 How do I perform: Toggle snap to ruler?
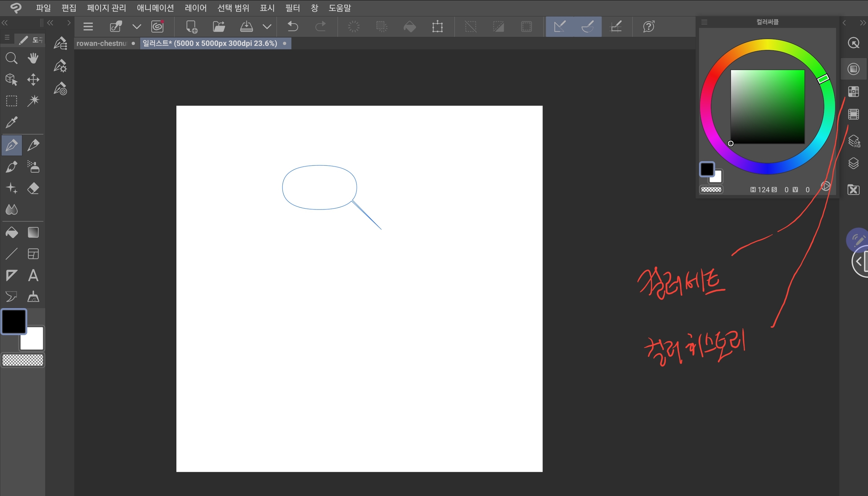click(x=560, y=26)
